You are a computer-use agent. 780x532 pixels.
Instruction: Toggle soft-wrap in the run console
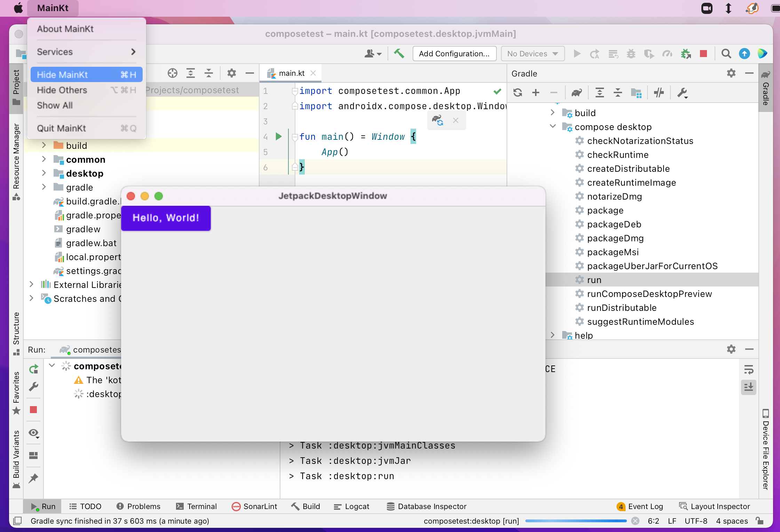[749, 369]
